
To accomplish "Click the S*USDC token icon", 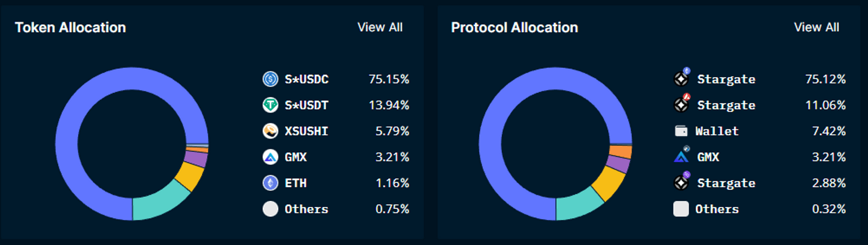I will pos(270,79).
